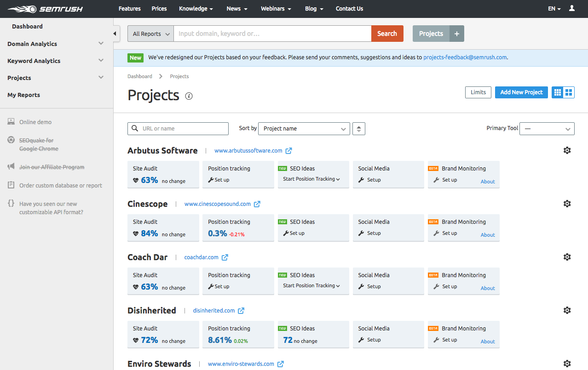Open About link for Arbutus Brand Monitoring

pos(488,182)
